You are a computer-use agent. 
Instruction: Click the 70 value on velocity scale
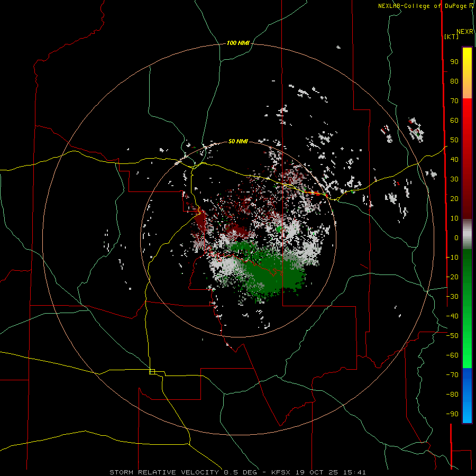click(x=454, y=101)
